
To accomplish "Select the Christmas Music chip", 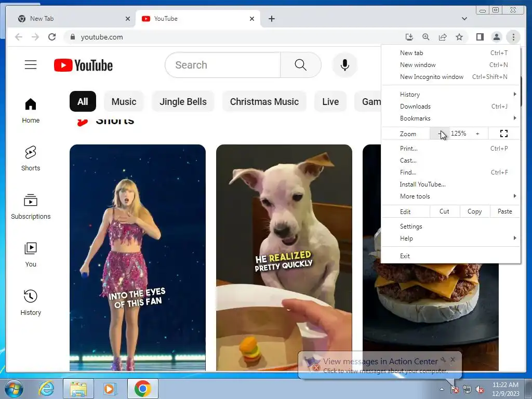I will [x=264, y=101].
